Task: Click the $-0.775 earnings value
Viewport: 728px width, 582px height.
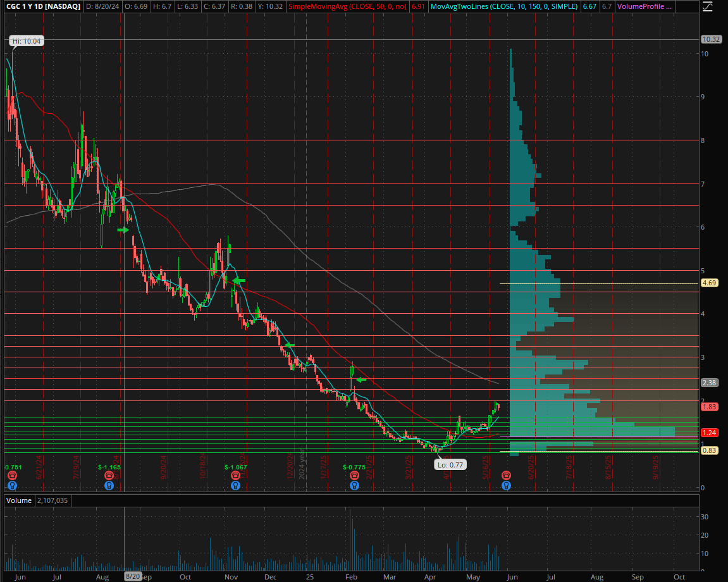Action: pyautogui.click(x=354, y=467)
